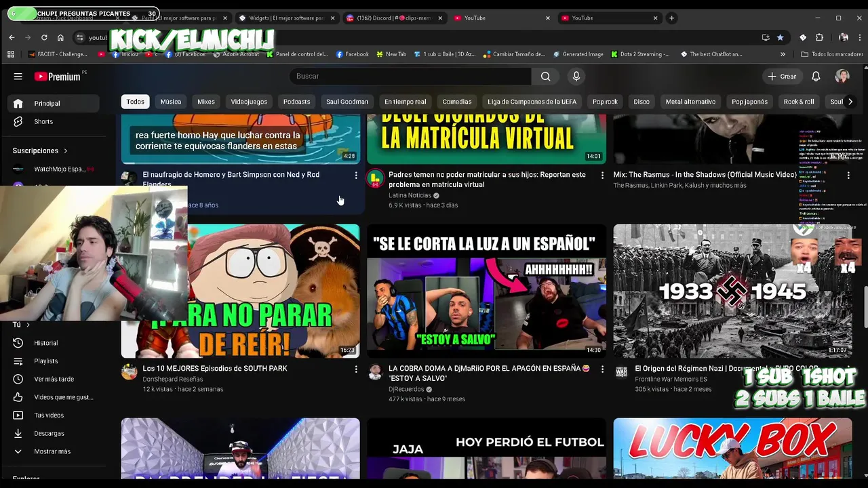This screenshot has height=488, width=868.
Task: Open options for Latina Noticias matrícula video
Action: [602, 176]
